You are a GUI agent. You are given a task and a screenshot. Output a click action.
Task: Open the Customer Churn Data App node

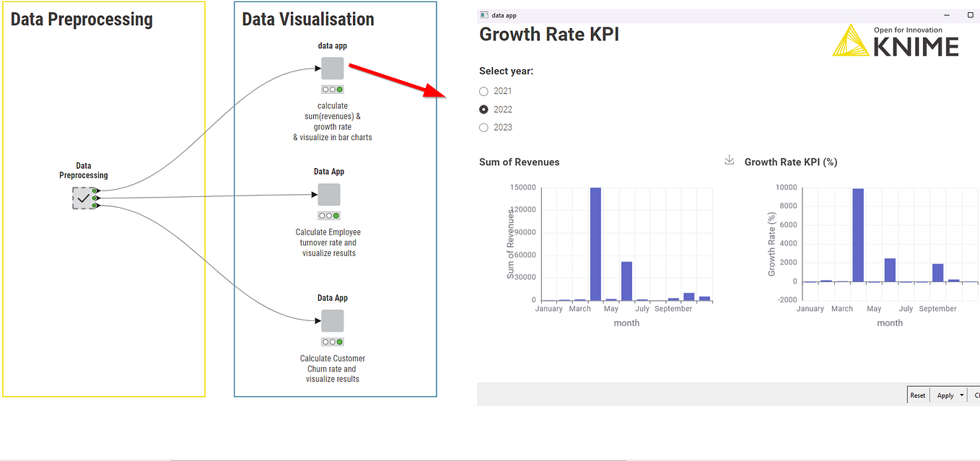point(332,320)
